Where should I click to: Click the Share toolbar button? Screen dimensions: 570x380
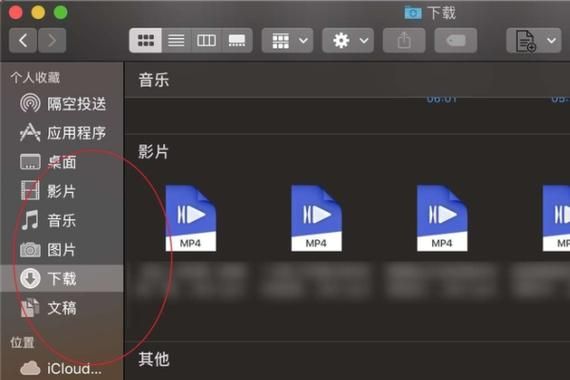[x=404, y=40]
